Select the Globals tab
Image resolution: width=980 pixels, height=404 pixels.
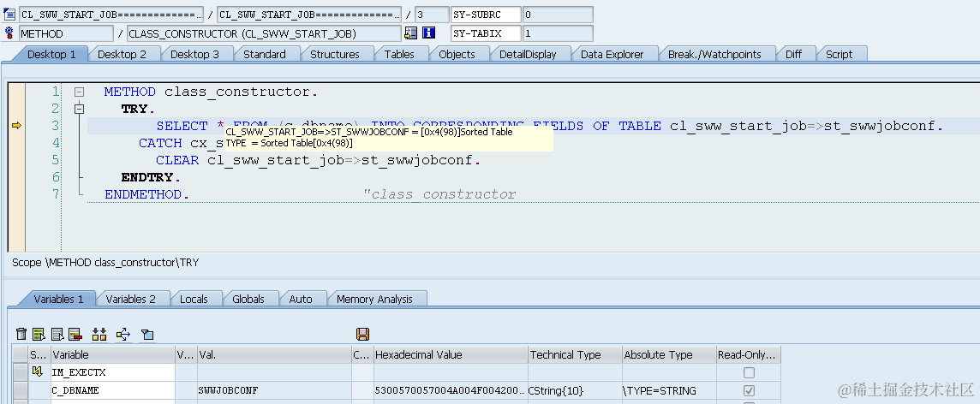pyautogui.click(x=248, y=299)
